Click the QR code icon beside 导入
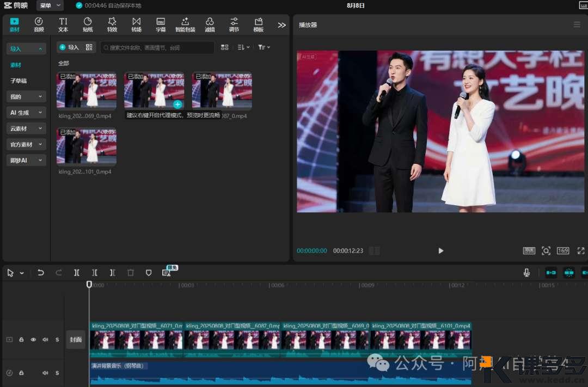588x387 pixels. coord(89,47)
